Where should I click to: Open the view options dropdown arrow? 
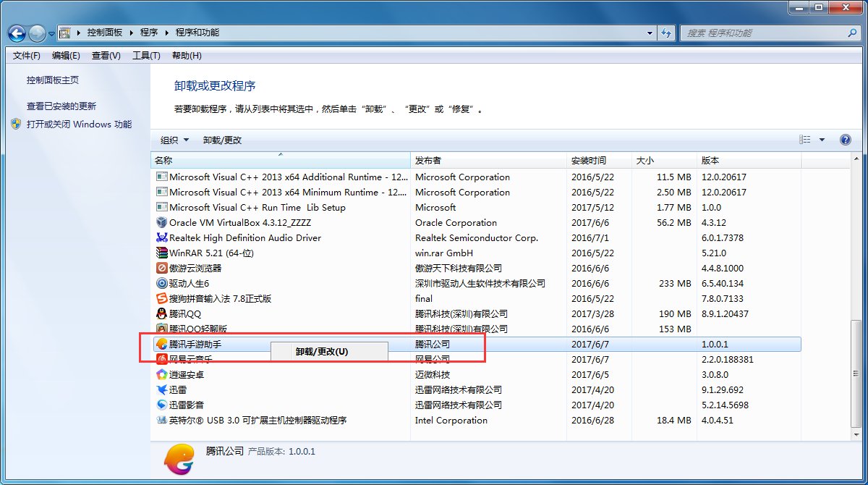click(822, 139)
